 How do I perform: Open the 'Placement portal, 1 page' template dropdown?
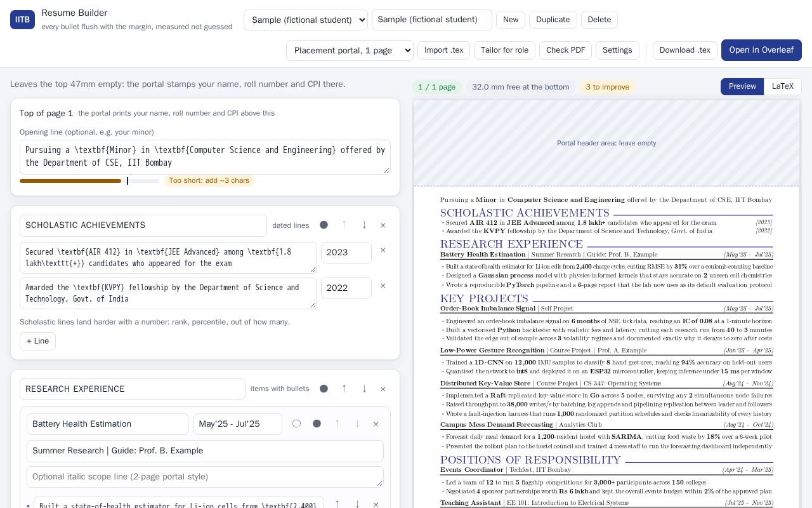pos(350,50)
